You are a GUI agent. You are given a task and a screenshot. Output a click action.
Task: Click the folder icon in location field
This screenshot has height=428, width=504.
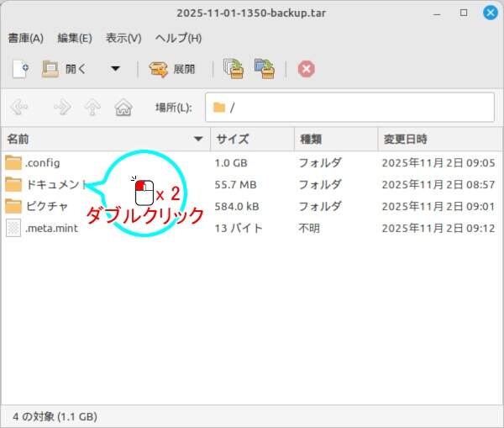(x=219, y=107)
